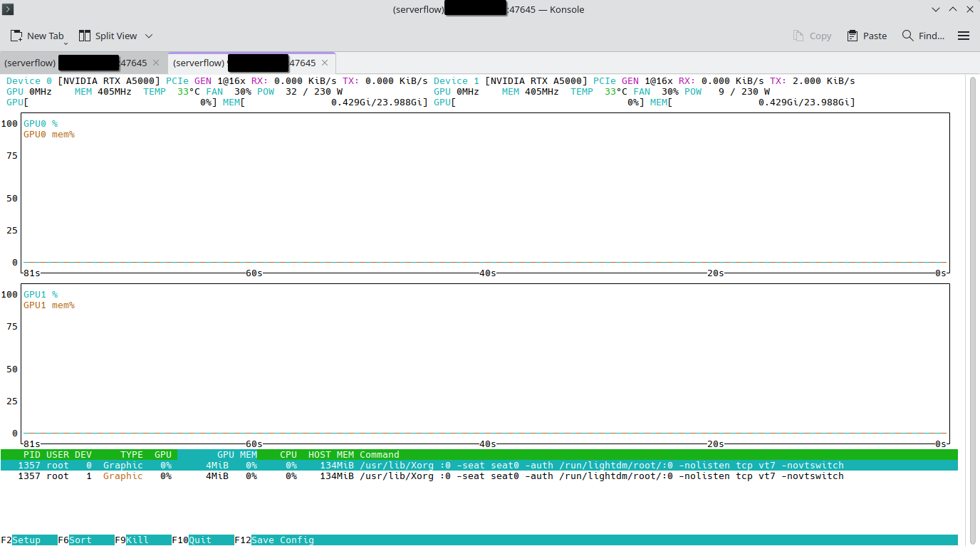Click the Device 1 label
The width and height of the screenshot is (980, 546).
coord(457,81)
